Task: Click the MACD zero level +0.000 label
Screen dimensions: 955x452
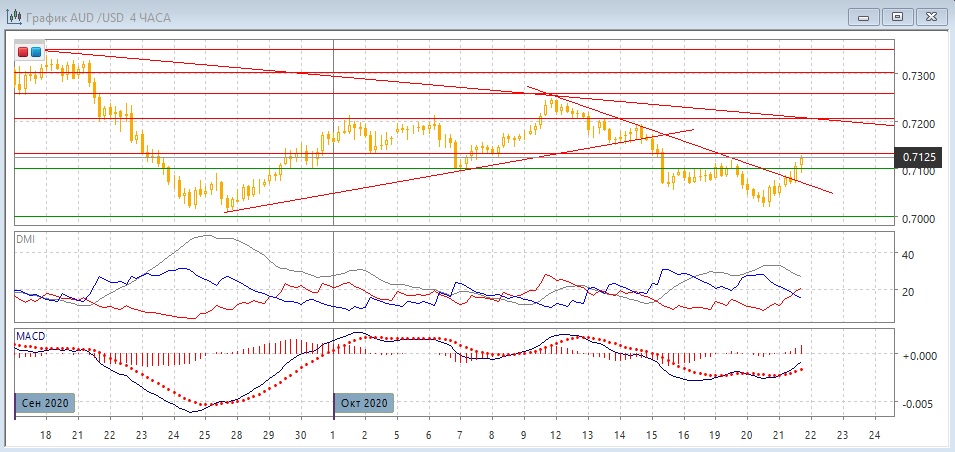Action: [918, 356]
